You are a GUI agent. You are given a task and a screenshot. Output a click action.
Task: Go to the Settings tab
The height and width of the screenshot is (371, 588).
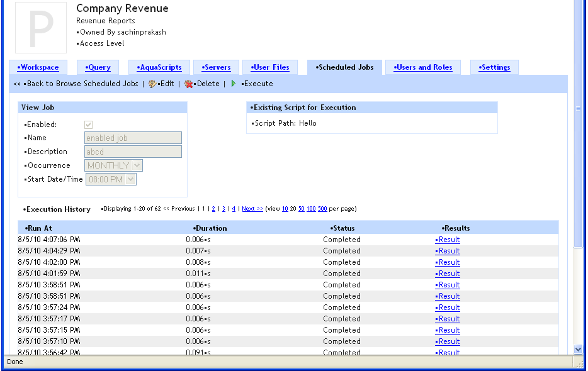494,67
